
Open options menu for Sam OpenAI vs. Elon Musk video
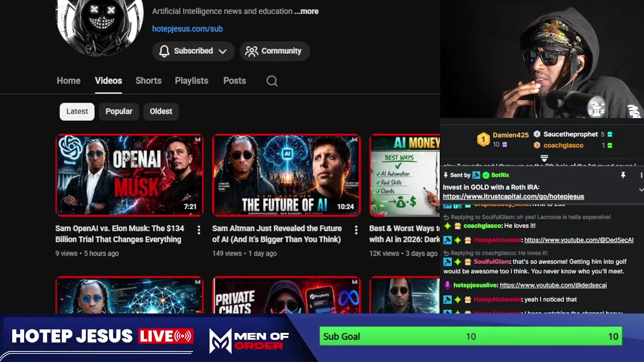[199, 230]
